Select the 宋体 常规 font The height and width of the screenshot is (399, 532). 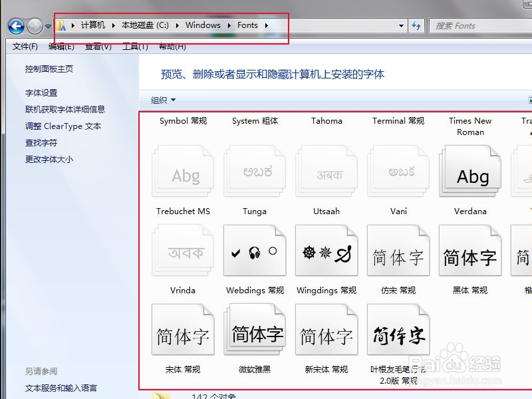(x=183, y=331)
